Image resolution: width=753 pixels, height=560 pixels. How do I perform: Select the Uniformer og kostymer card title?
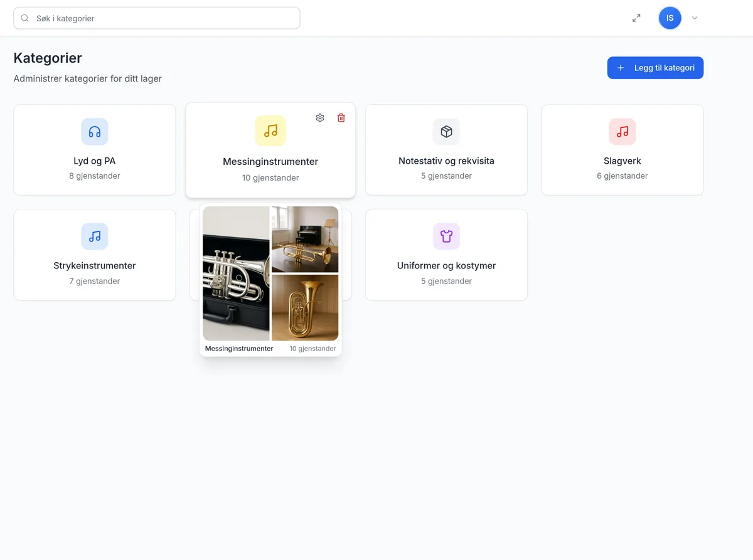click(x=446, y=266)
